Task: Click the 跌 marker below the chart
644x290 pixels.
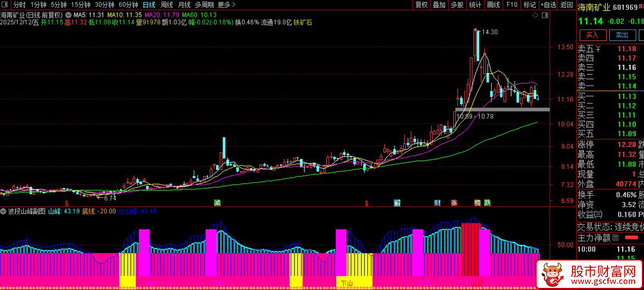Action: [487, 203]
